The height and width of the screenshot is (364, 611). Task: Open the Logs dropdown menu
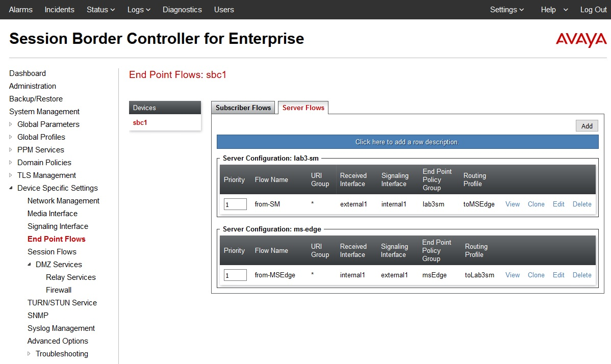click(x=139, y=10)
